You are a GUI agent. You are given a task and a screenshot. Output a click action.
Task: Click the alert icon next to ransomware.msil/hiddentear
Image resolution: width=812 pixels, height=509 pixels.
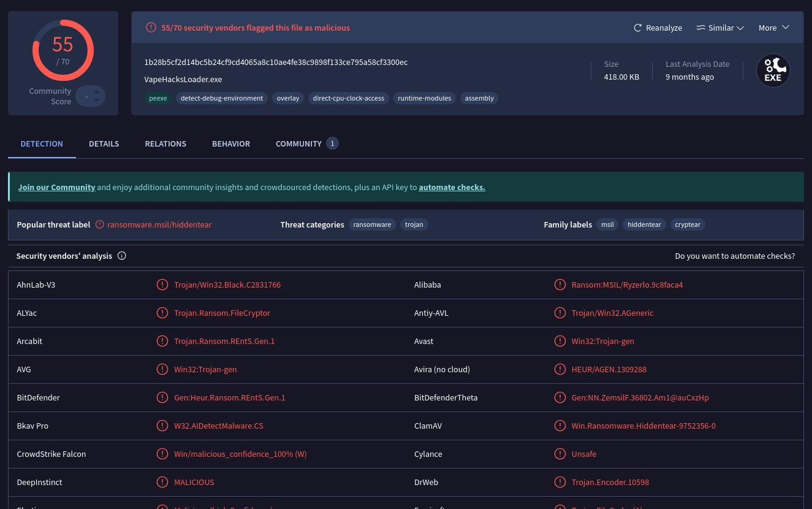pyautogui.click(x=100, y=224)
